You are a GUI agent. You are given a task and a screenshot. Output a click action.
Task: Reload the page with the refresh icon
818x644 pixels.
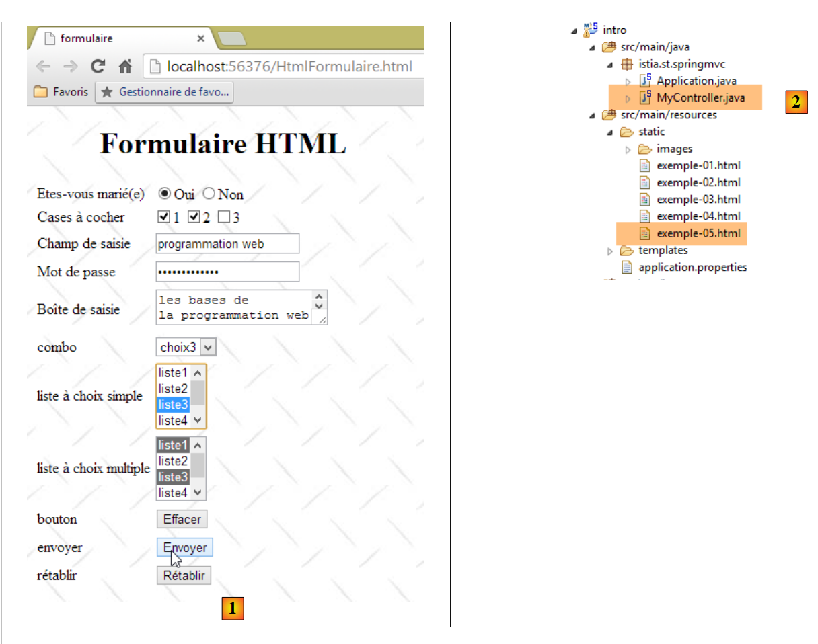[x=98, y=66]
